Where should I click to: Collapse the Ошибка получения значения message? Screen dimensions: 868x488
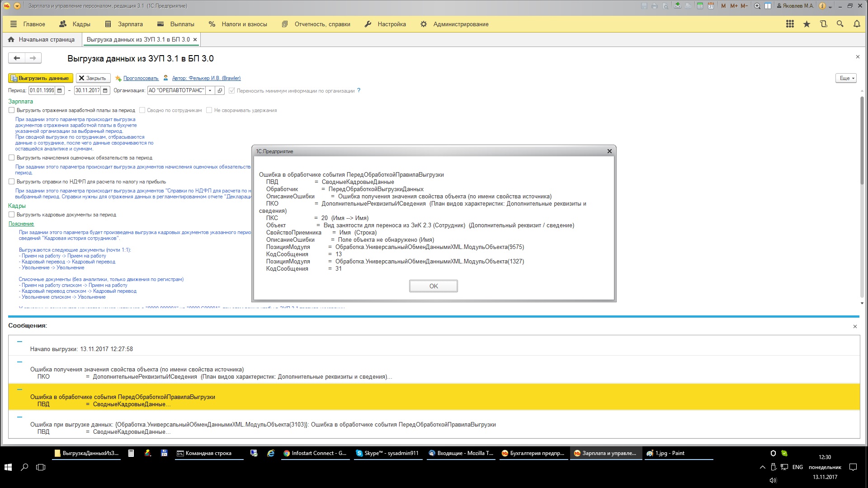tap(19, 362)
